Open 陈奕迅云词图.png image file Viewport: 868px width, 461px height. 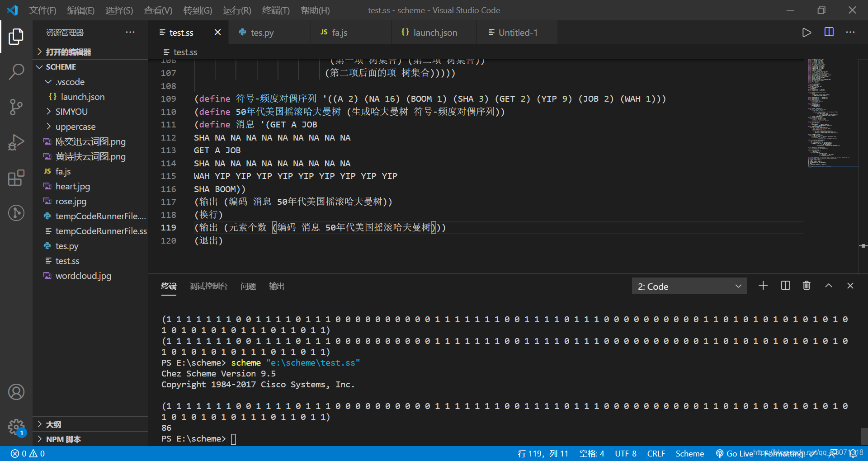click(90, 141)
